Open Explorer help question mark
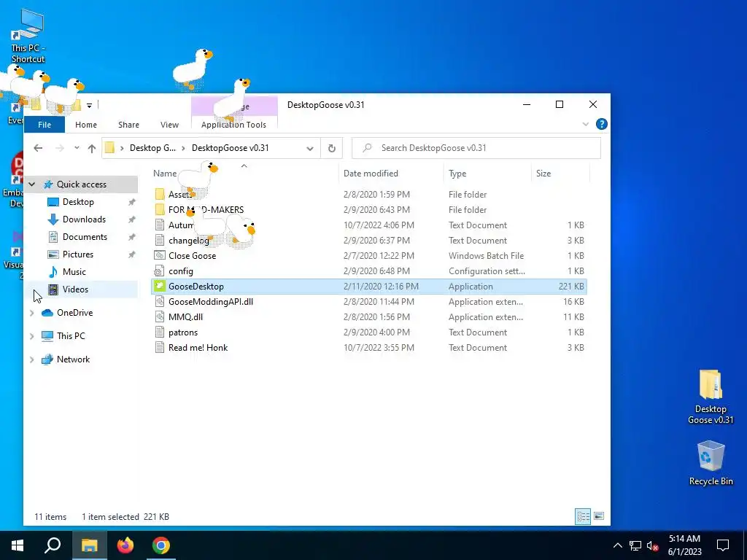 click(x=602, y=124)
